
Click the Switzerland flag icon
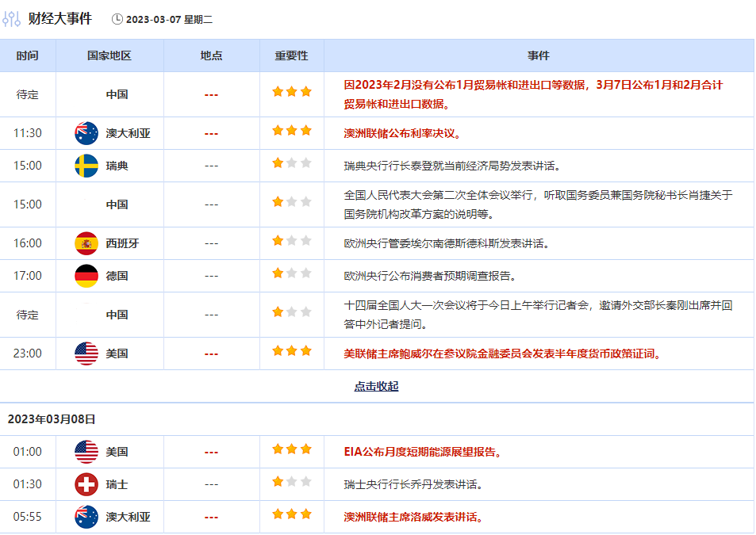(86, 484)
